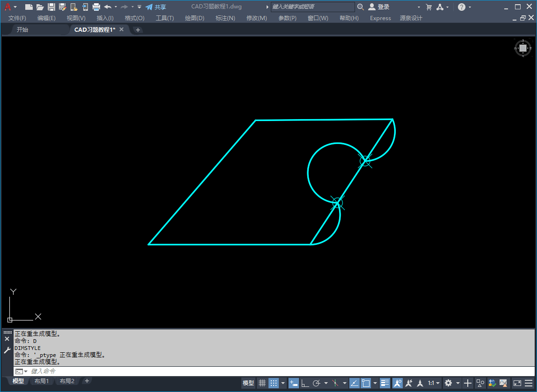The image size is (537, 392).
Task: Switch to the 开始 tab
Action: coord(22,30)
